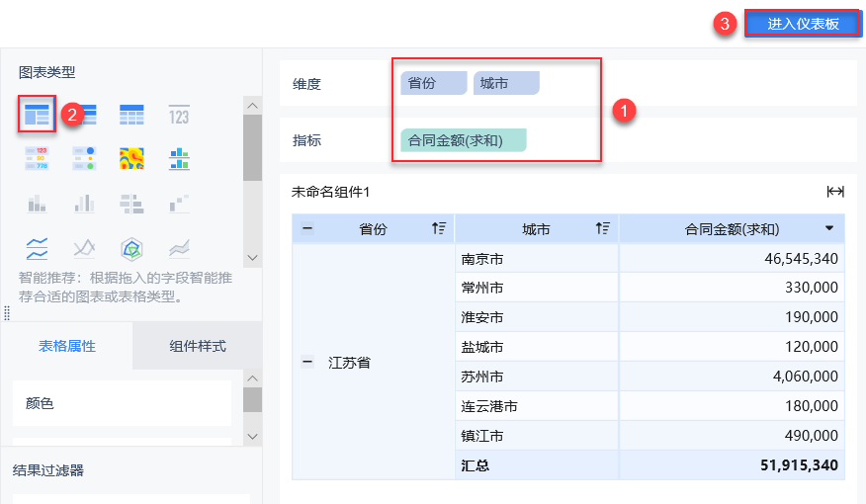Select the radar chart type
866x504 pixels.
pyautogui.click(x=131, y=246)
